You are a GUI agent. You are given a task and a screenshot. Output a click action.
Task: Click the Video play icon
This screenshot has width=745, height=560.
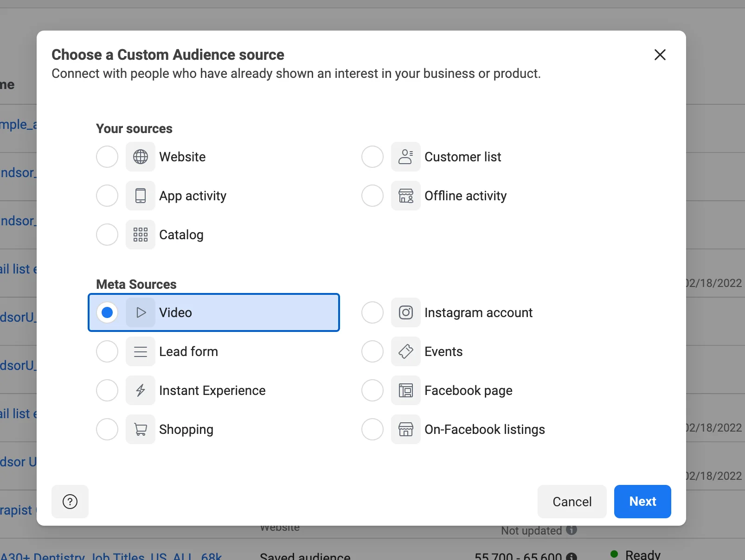click(x=141, y=312)
